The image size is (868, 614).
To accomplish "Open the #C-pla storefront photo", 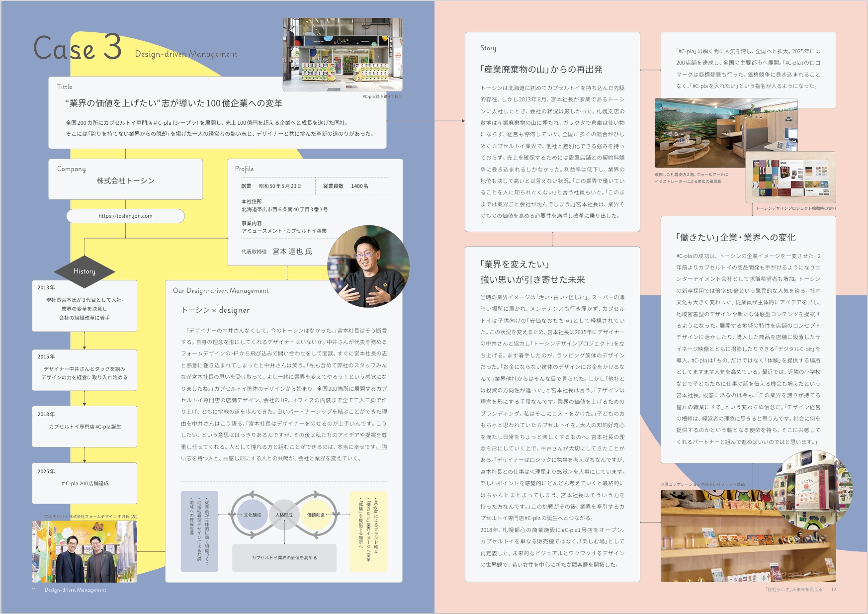I will (x=343, y=55).
